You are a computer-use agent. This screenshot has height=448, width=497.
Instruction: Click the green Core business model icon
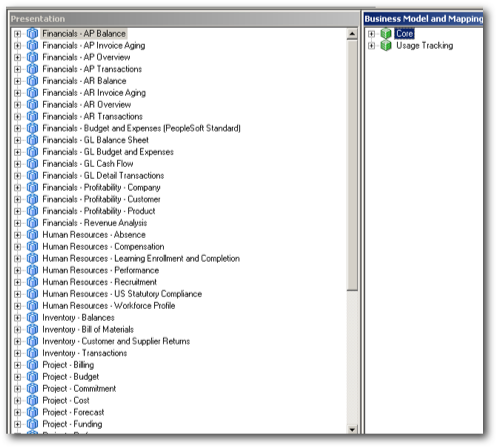click(386, 34)
